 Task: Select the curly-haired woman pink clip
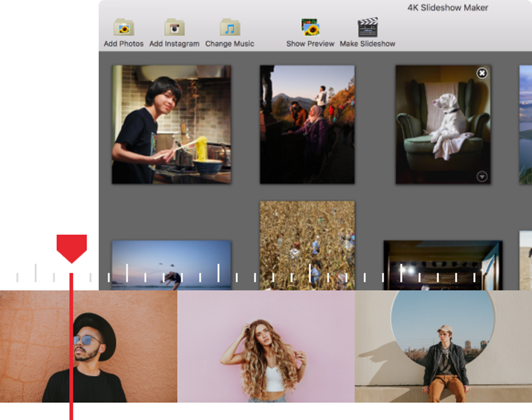tap(266, 346)
